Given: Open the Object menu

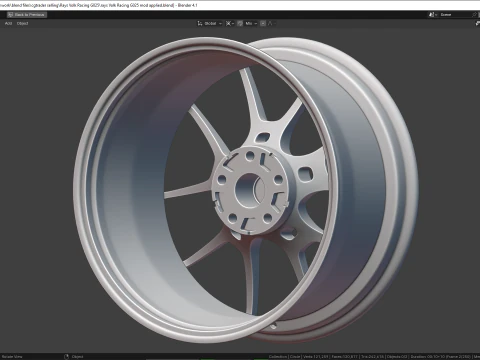Looking at the screenshot, I should pyautogui.click(x=23, y=23).
